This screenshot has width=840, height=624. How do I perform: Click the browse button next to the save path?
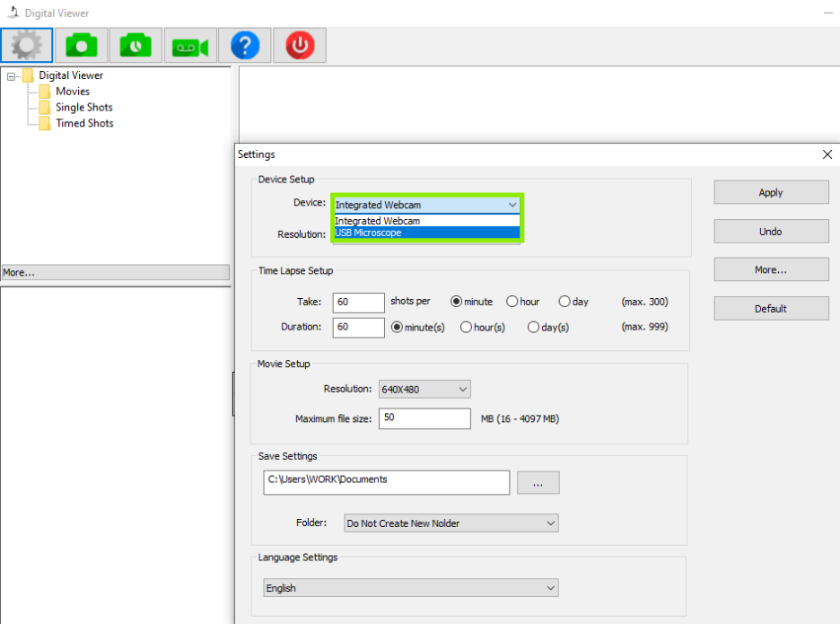pos(538,483)
